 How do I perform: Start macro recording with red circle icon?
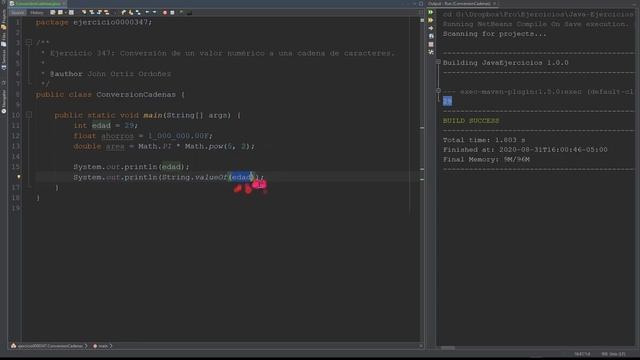164,13
